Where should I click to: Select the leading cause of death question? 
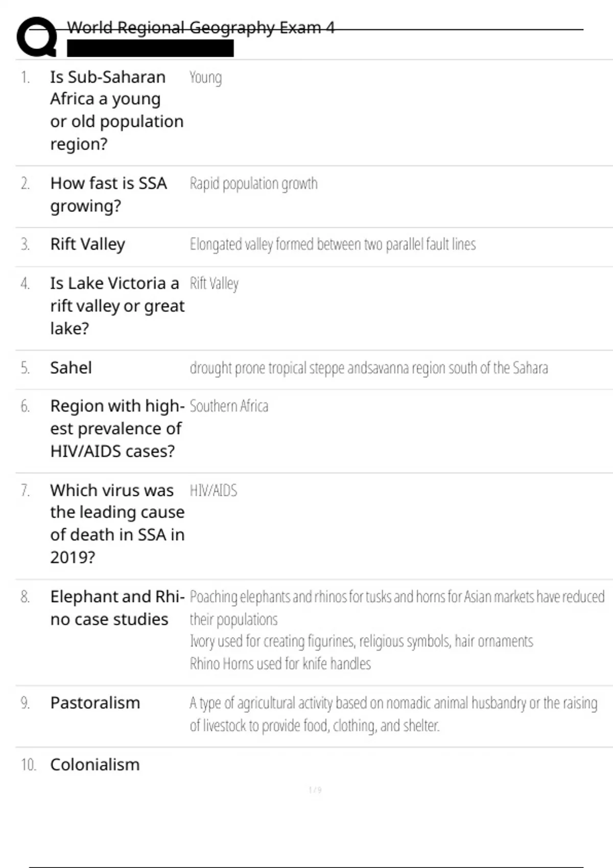[117, 523]
